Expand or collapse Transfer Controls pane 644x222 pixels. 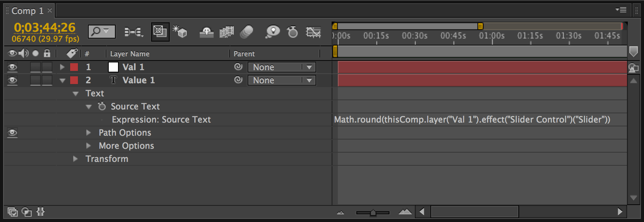(27, 212)
